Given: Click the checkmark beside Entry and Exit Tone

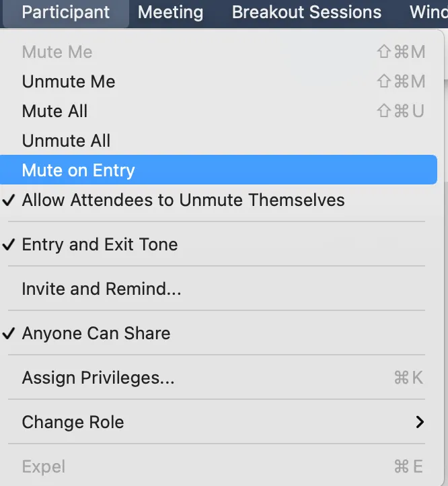Looking at the screenshot, I should point(9,244).
